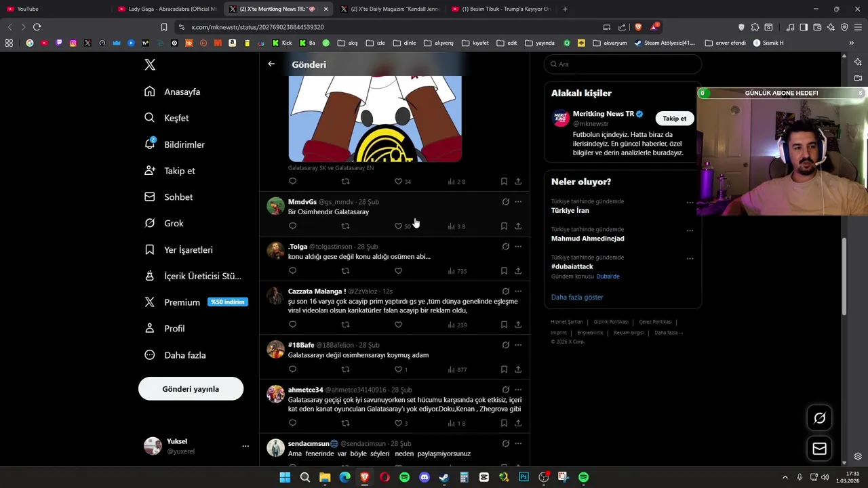The width and height of the screenshot is (868, 488).
Task: Reload the page
Action: click(37, 27)
